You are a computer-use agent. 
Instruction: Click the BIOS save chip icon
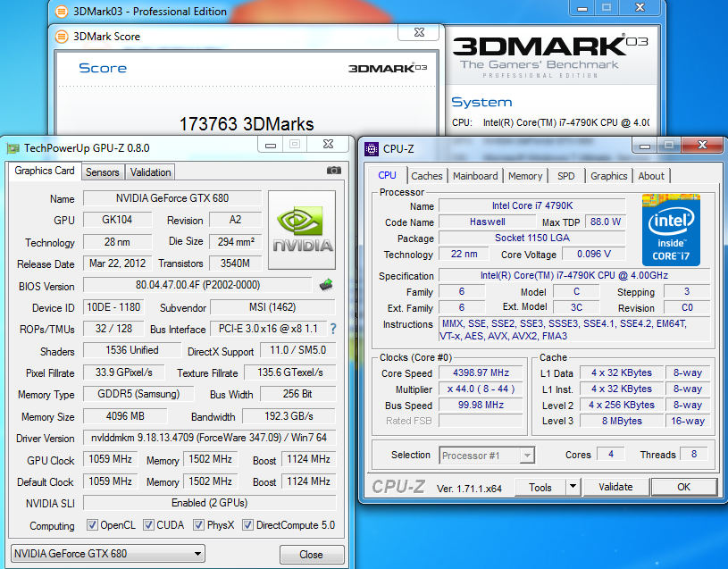[x=327, y=286]
